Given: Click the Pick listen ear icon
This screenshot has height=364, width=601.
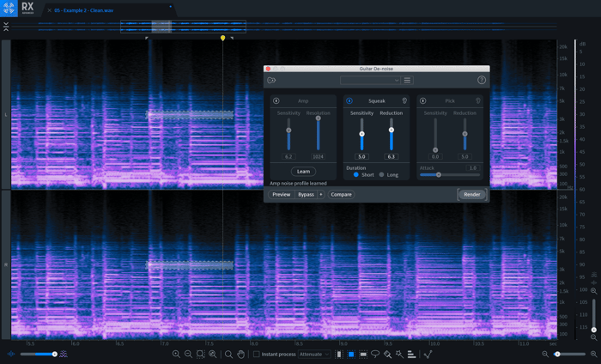Looking at the screenshot, I should 478,100.
